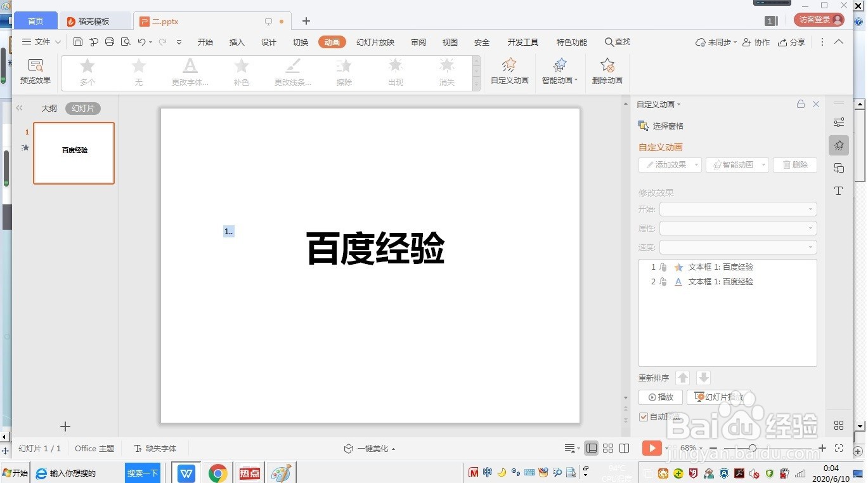This screenshot has height=483, width=868.
Task: Click the Redo arrow icon
Action: (162, 42)
